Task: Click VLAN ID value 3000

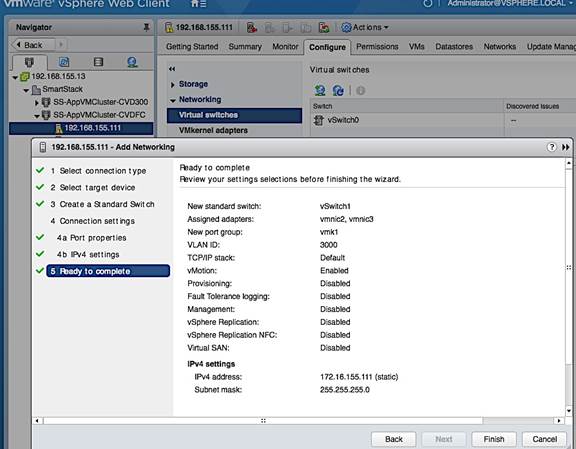Action: point(328,245)
